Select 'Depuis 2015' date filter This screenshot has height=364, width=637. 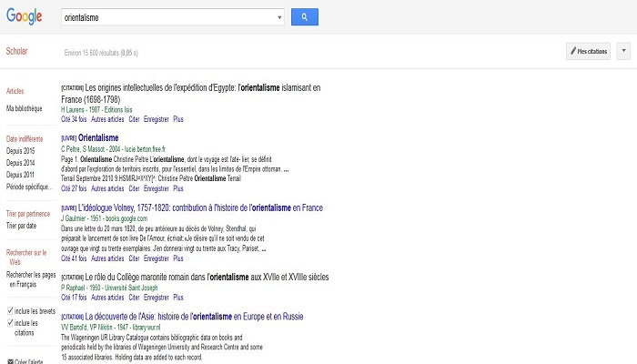pyautogui.click(x=20, y=149)
